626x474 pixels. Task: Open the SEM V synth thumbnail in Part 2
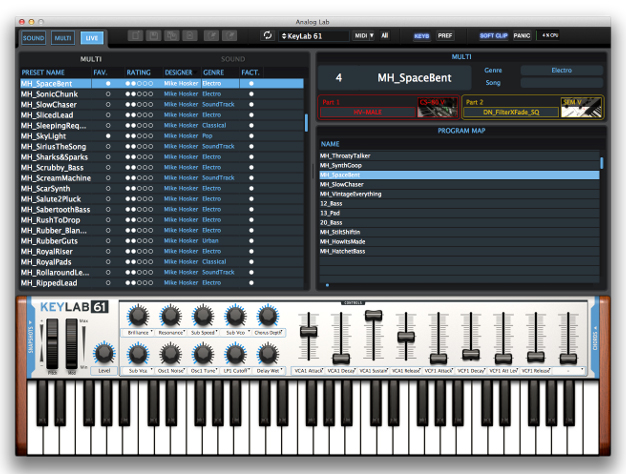[576, 107]
